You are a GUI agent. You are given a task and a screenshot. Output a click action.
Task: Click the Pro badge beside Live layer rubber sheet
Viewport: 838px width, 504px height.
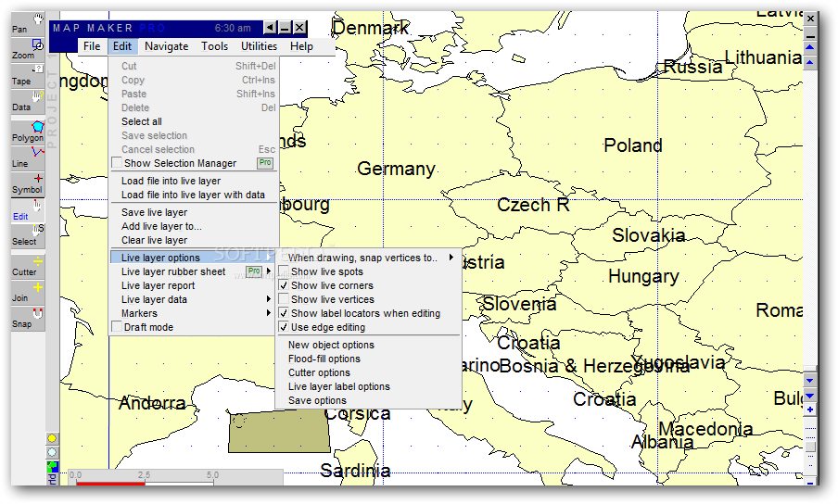coord(254,271)
